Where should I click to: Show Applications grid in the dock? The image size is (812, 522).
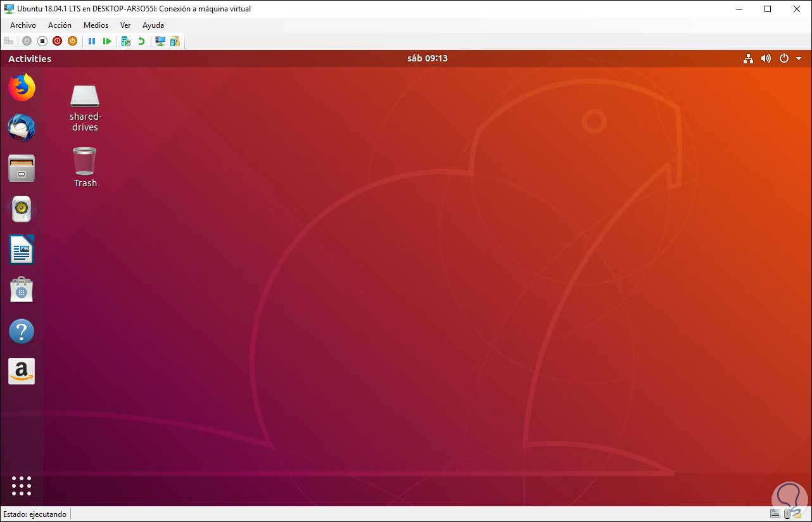point(22,486)
